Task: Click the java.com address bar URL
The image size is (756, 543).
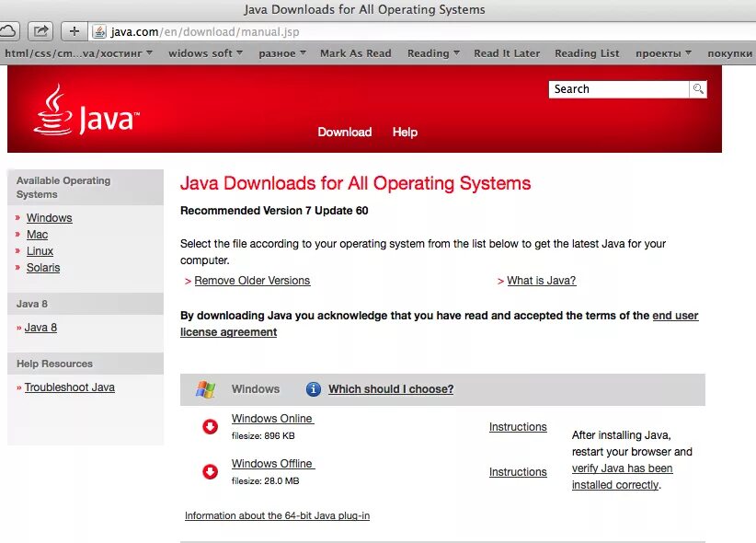Action: click(205, 32)
